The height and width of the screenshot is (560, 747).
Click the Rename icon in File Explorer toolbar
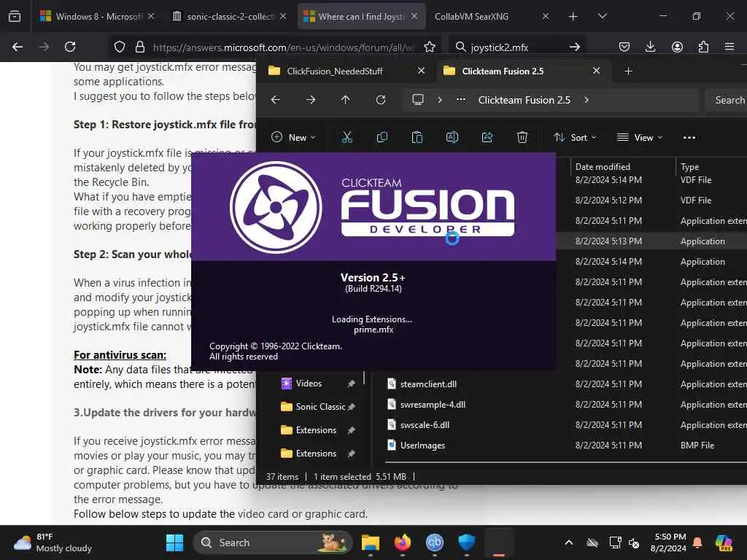click(452, 138)
